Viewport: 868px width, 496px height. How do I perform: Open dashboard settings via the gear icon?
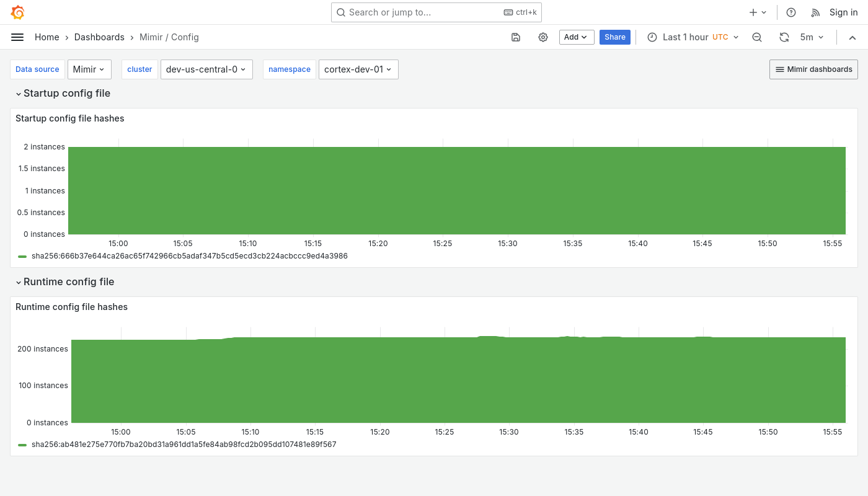(x=543, y=37)
